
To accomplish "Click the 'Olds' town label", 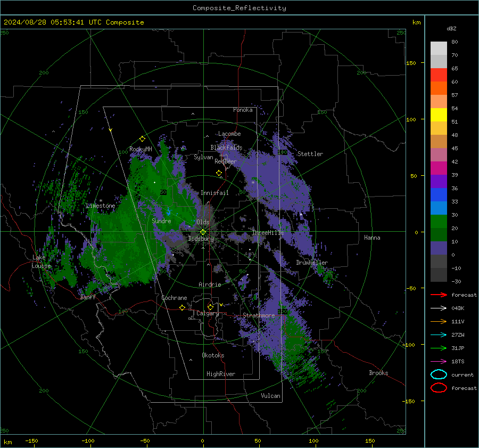I will point(203,222).
